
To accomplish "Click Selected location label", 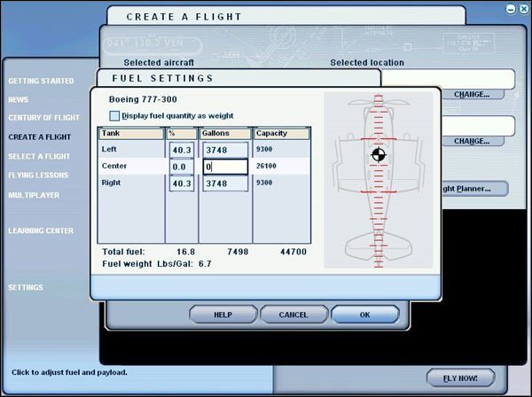I will (x=367, y=62).
